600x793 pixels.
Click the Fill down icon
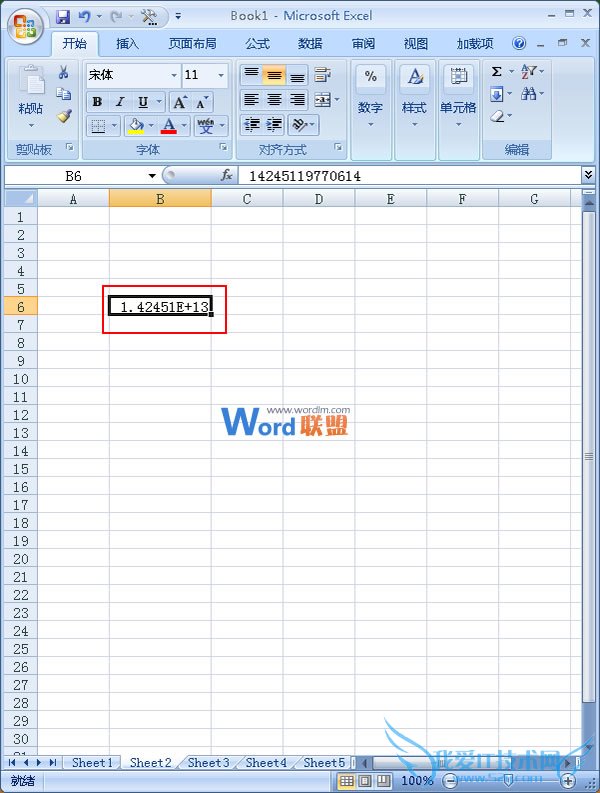[496, 94]
